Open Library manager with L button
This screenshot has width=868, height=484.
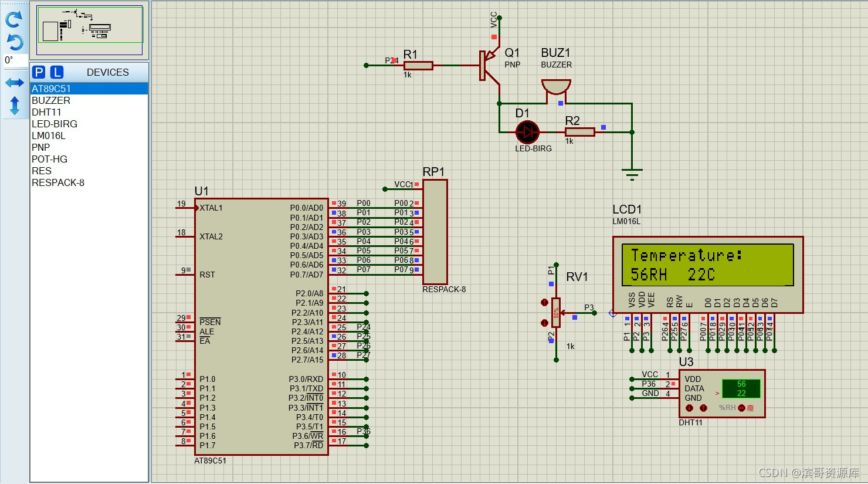tap(56, 72)
